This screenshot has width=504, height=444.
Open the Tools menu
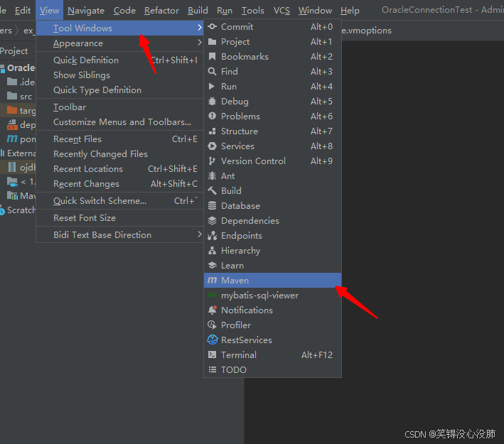click(252, 11)
